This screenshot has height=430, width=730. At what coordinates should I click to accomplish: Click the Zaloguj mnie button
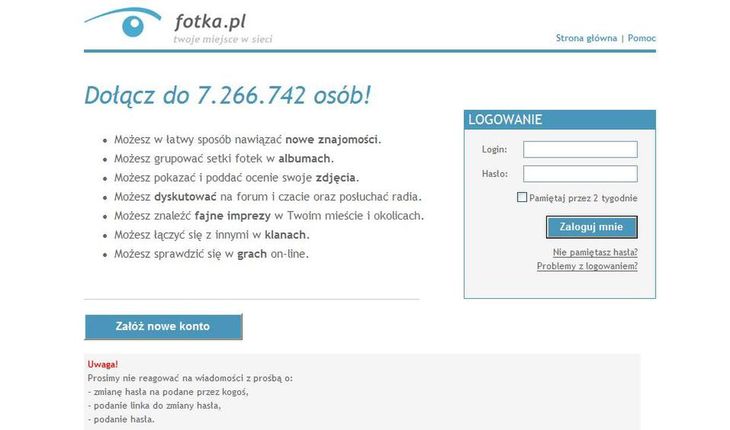tap(591, 227)
